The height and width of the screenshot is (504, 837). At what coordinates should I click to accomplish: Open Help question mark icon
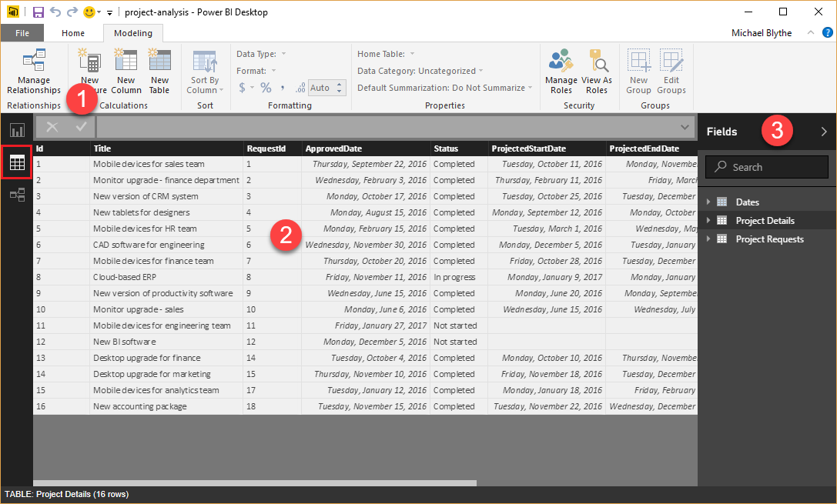(828, 32)
